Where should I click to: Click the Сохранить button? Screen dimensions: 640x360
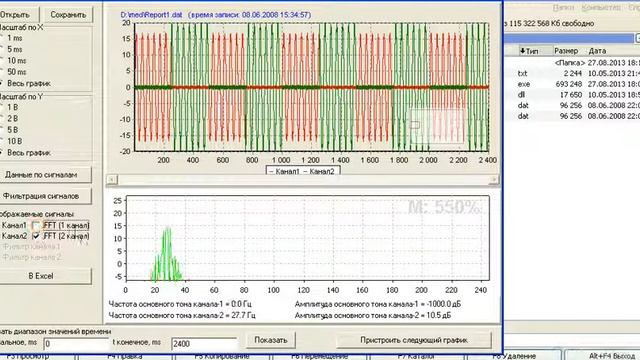click(x=68, y=15)
